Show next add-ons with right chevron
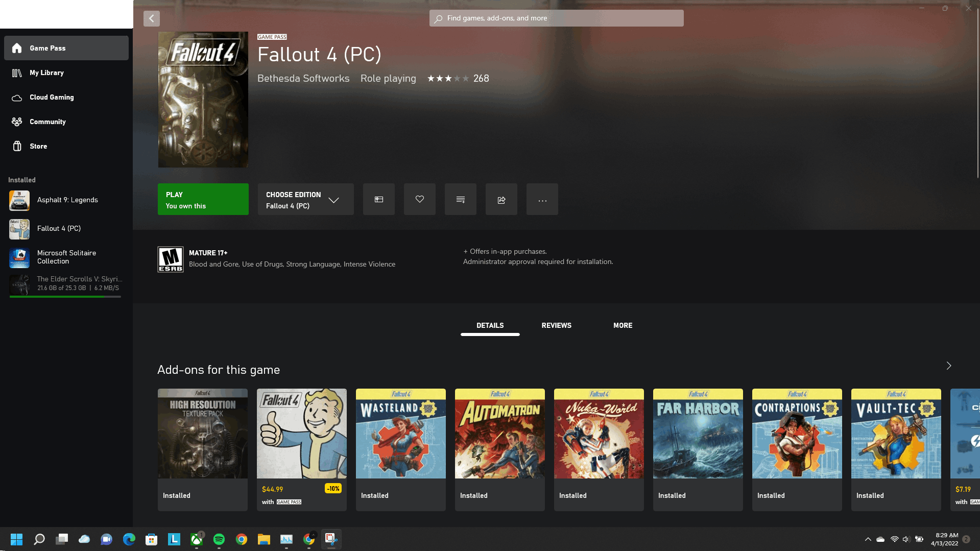 point(949,366)
